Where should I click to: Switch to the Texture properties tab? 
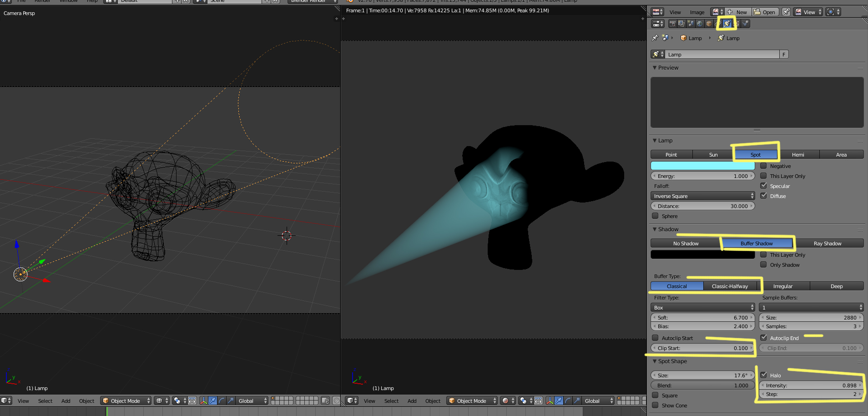[x=737, y=24]
